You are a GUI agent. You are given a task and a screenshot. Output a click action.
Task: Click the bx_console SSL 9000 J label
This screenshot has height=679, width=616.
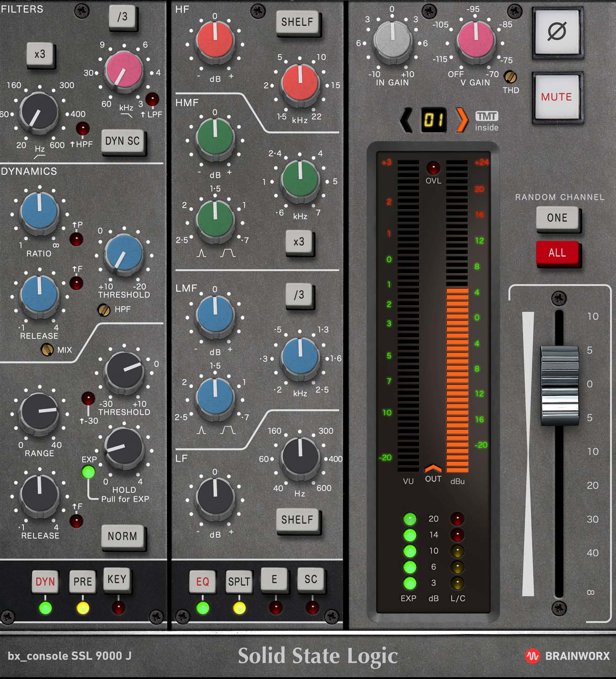tap(70, 656)
